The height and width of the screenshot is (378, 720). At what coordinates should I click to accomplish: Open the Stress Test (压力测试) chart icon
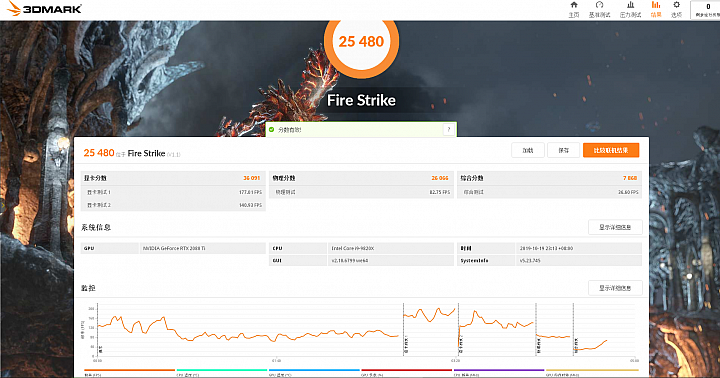[630, 5]
